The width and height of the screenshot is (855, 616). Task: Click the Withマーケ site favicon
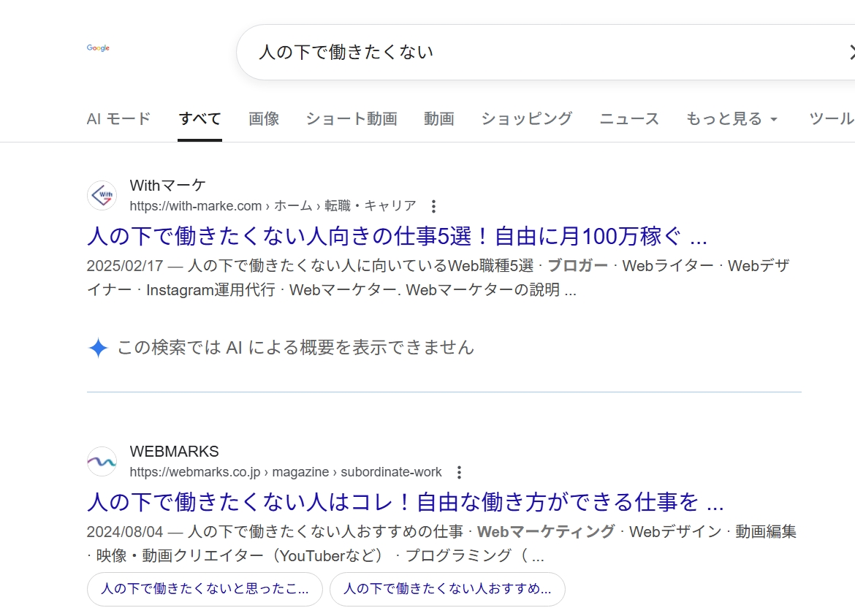click(x=102, y=195)
